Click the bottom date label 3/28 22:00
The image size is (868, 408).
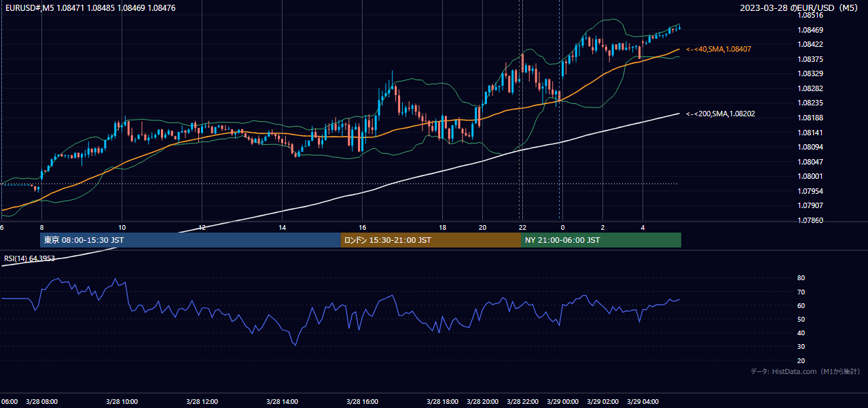click(x=522, y=402)
